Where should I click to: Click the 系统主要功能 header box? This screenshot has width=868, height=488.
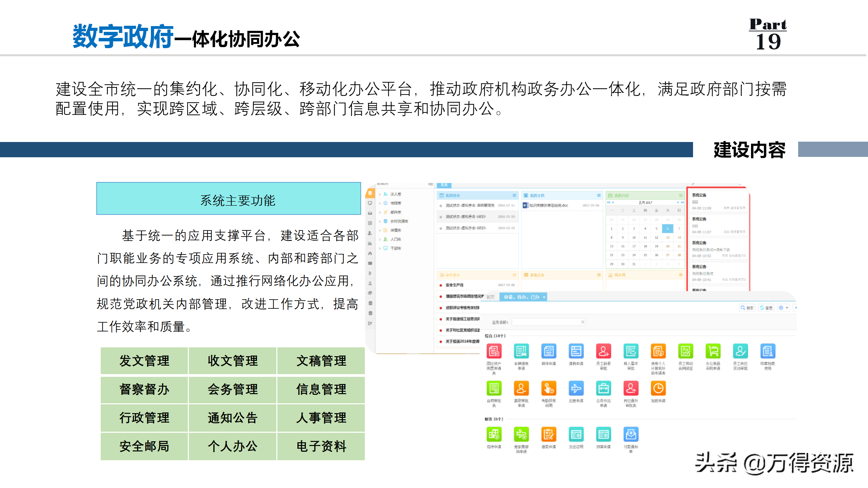tap(229, 199)
